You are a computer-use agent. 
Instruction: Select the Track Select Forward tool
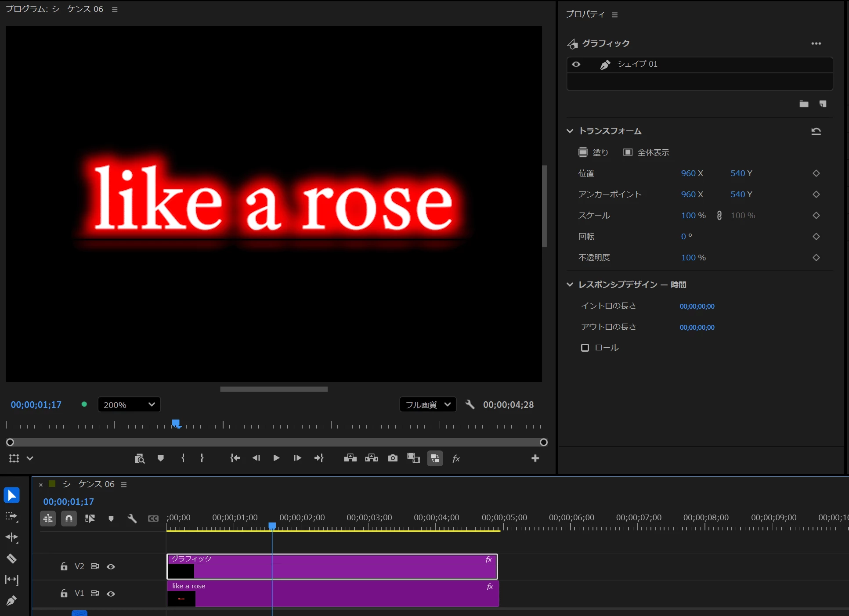click(12, 516)
